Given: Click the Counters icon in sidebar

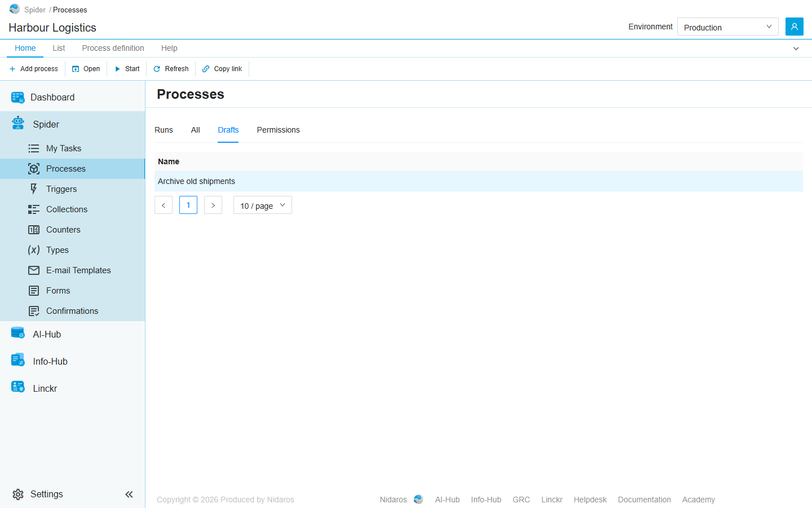Looking at the screenshot, I should click(34, 230).
